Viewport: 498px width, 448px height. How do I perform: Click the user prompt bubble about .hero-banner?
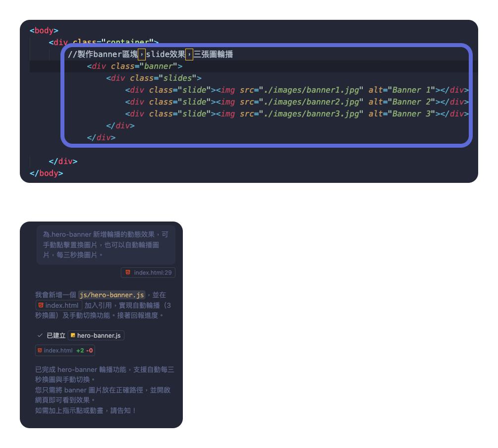[106, 244]
